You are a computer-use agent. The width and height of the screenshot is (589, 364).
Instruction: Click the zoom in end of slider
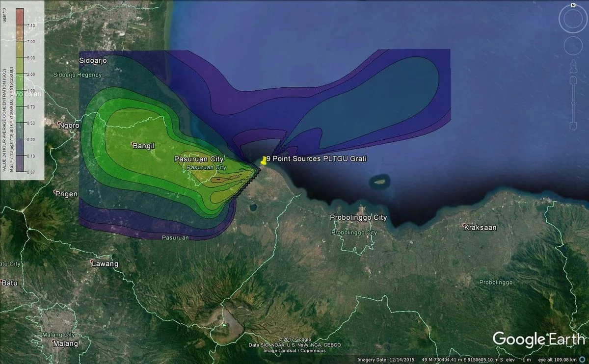572,79
